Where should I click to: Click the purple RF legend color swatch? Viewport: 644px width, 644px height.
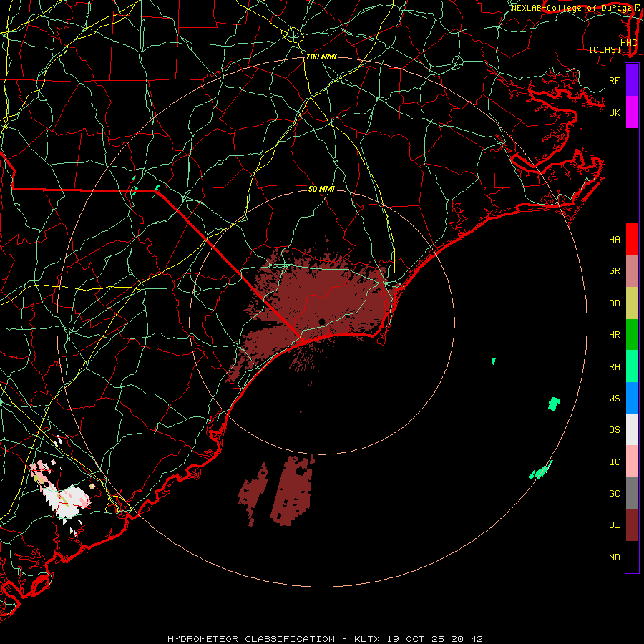click(x=632, y=80)
